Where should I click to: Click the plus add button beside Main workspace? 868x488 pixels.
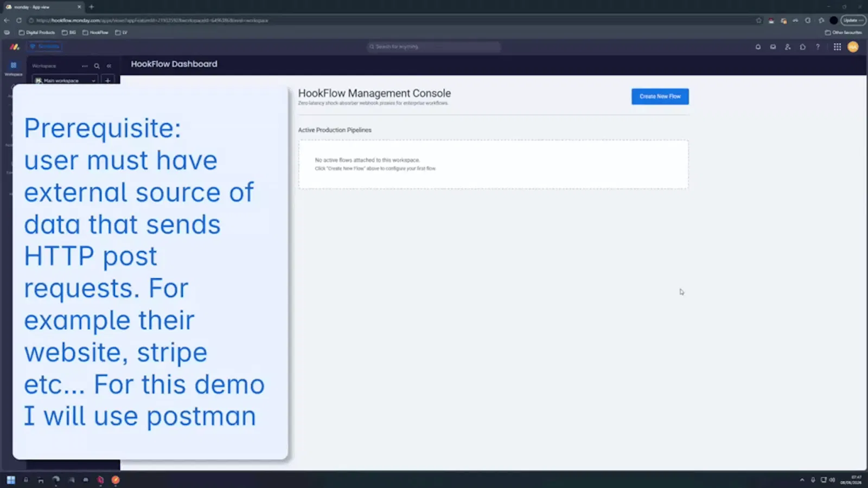tap(107, 80)
